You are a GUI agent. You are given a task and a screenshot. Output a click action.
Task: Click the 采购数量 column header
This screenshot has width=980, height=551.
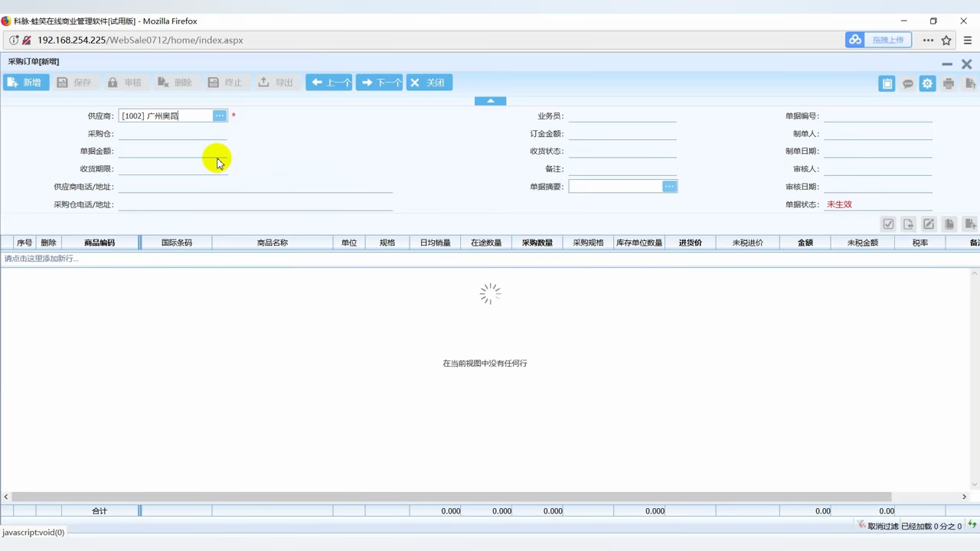(x=537, y=243)
